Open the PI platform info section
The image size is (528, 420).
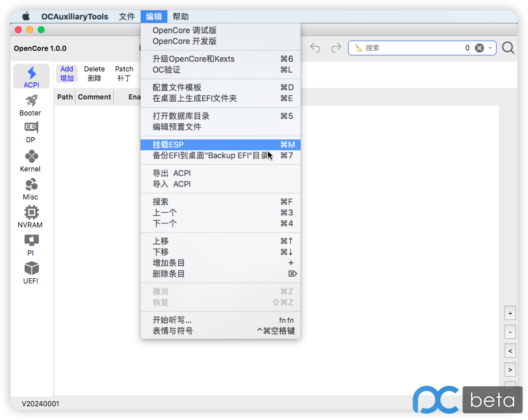point(31,241)
